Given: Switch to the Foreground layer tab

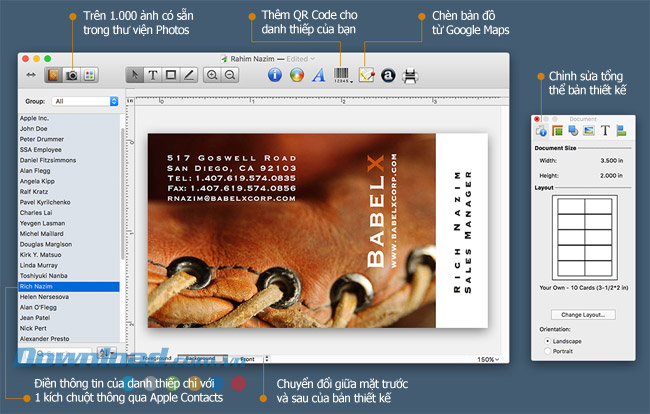Looking at the screenshot, I should pyautogui.click(x=157, y=358).
